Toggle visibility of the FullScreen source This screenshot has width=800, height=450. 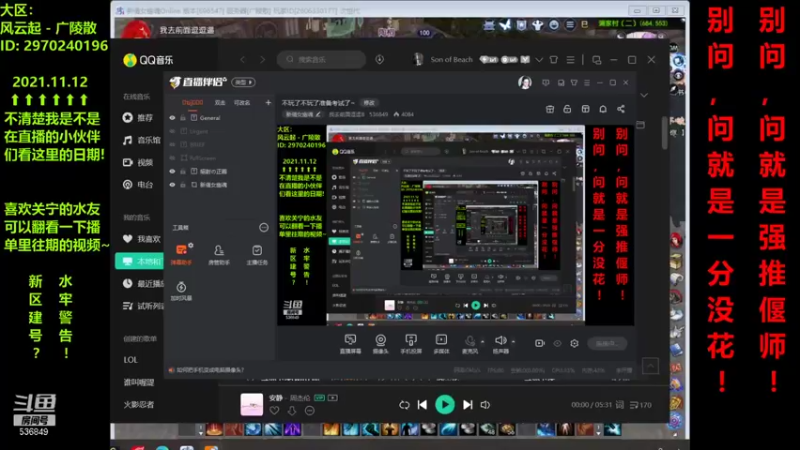pyautogui.click(x=172, y=158)
